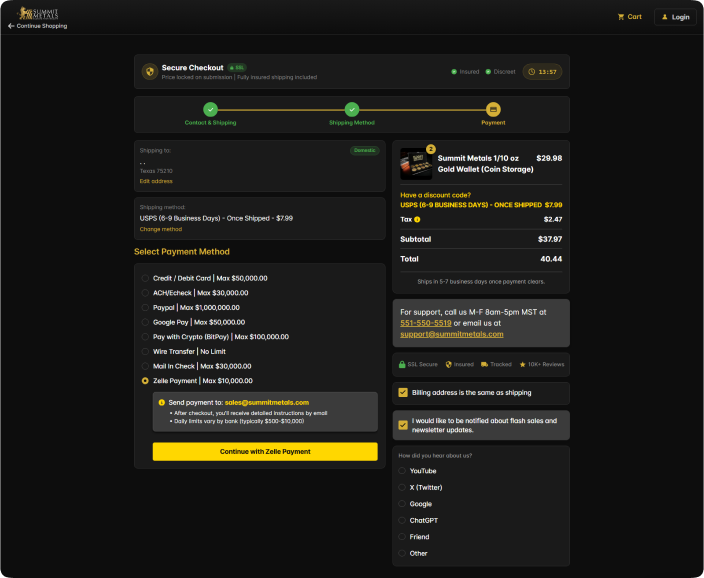Click Continue with Zelle Payment

(265, 452)
